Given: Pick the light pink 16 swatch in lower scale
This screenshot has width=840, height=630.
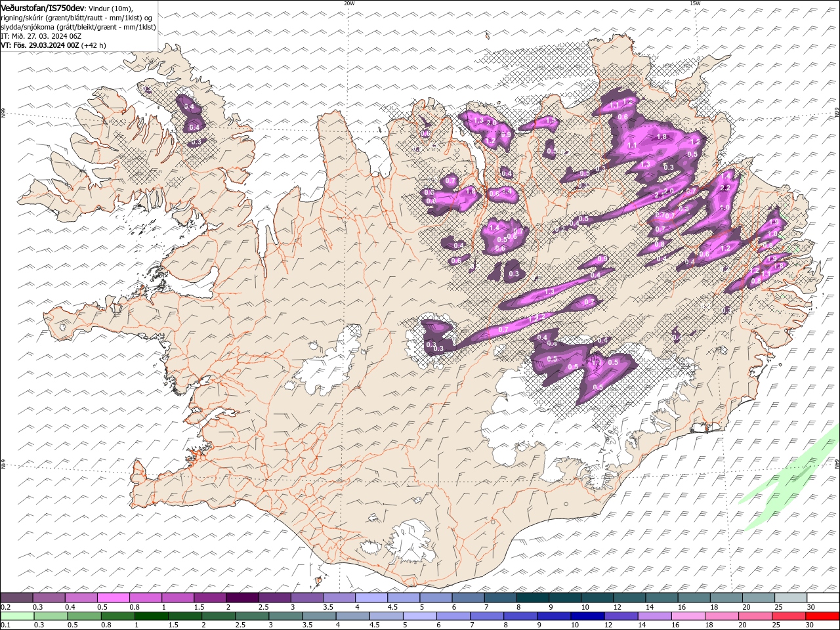Looking at the screenshot, I should click(x=688, y=616).
